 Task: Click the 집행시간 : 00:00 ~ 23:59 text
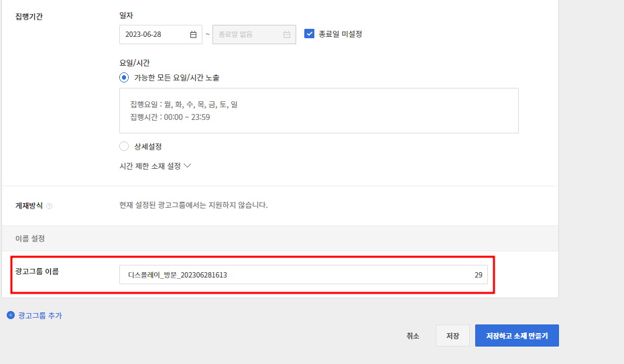pos(170,117)
